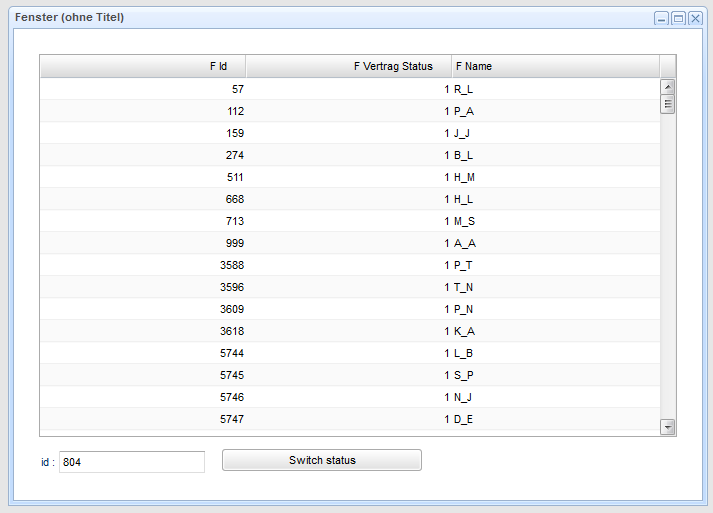Viewport: 713px width, 513px height.
Task: Minimize the Fenster window
Action: click(x=661, y=18)
